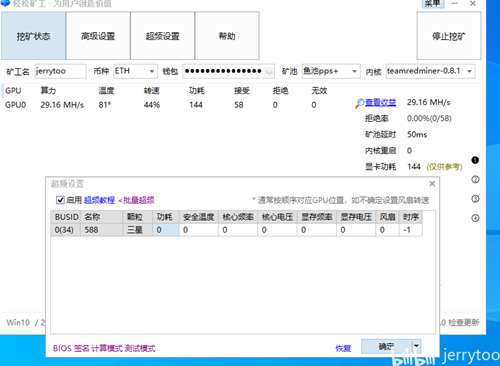500x366 pixels.
Task: Click the blue app logo in title bar
Action: pos(6,3)
